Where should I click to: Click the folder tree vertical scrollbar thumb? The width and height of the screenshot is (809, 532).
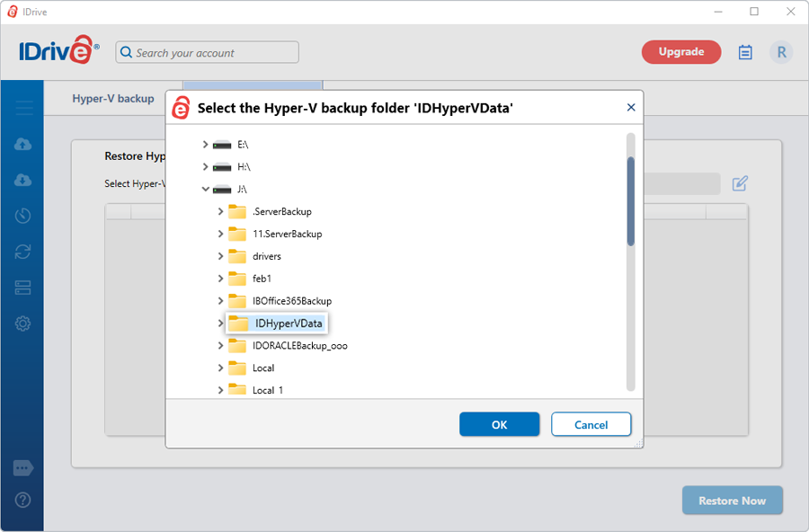630,201
